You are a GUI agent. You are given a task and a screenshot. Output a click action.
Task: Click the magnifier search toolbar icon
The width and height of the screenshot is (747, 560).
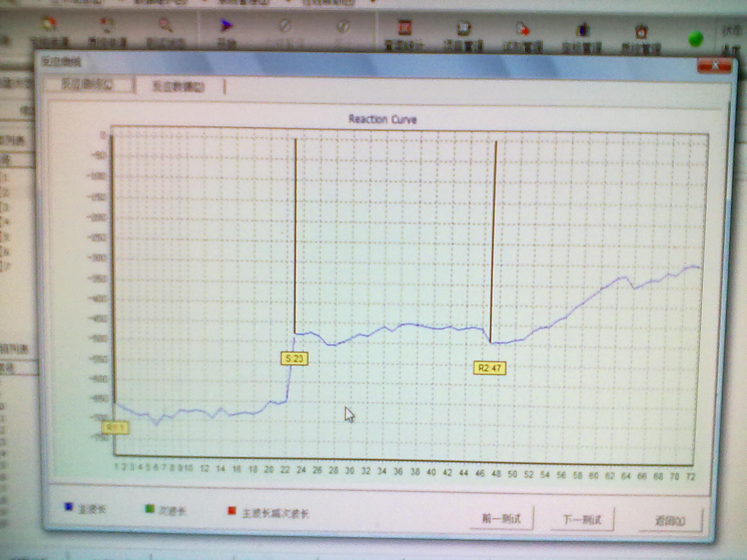coord(165,26)
